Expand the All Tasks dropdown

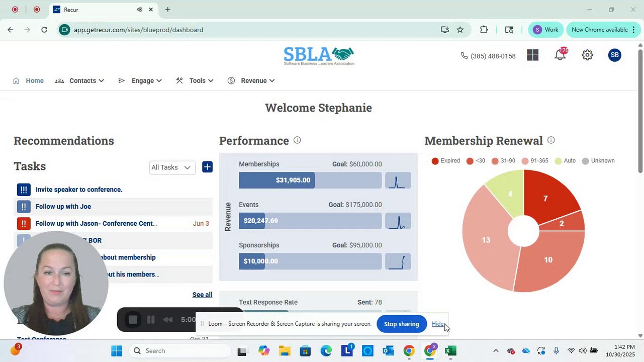172,167
